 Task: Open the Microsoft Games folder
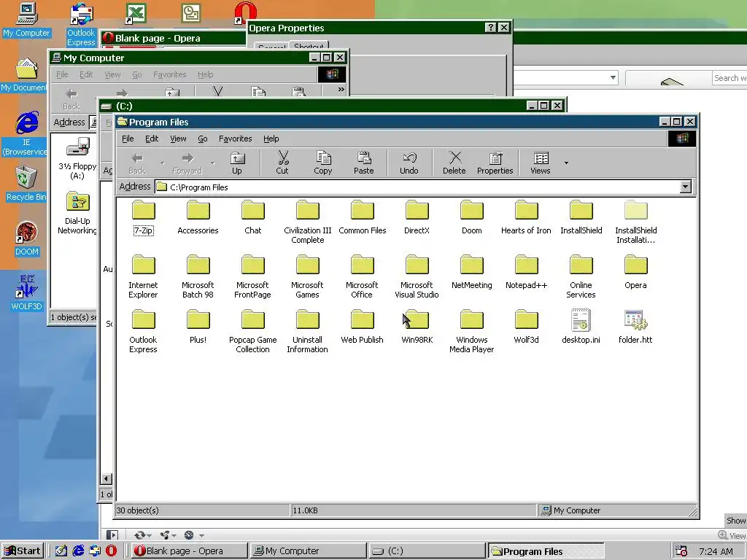coord(307,276)
